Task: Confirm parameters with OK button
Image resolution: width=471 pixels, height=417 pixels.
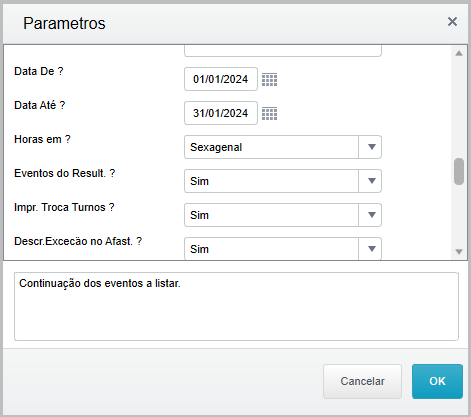Action: click(437, 381)
